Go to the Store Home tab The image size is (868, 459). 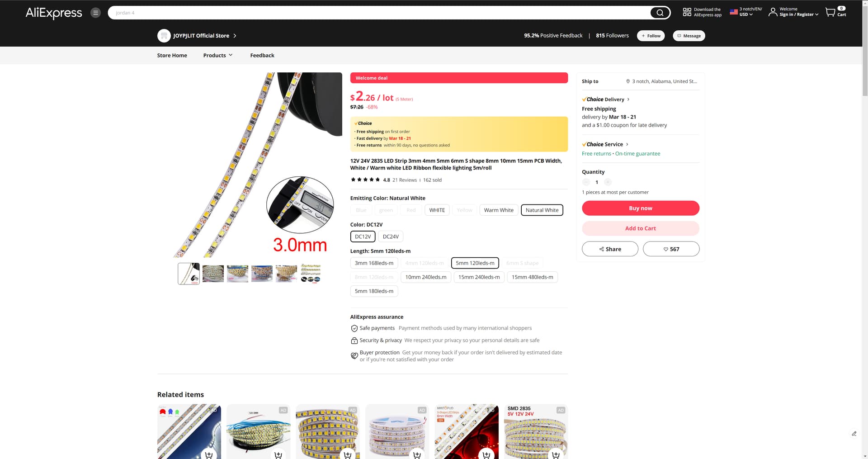click(172, 55)
